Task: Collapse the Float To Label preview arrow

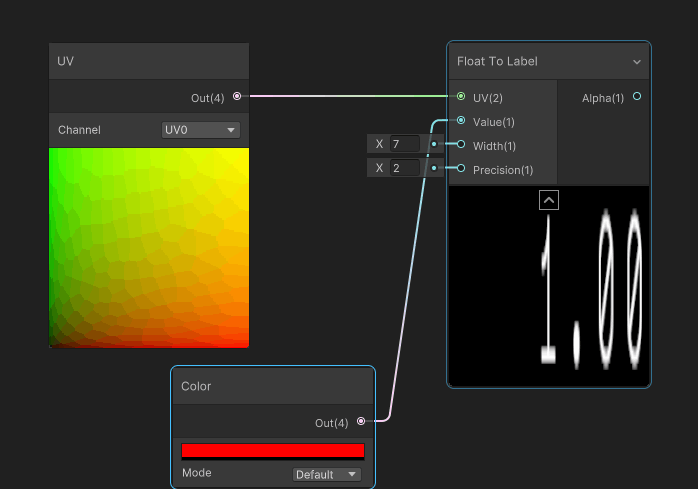Action: [549, 200]
